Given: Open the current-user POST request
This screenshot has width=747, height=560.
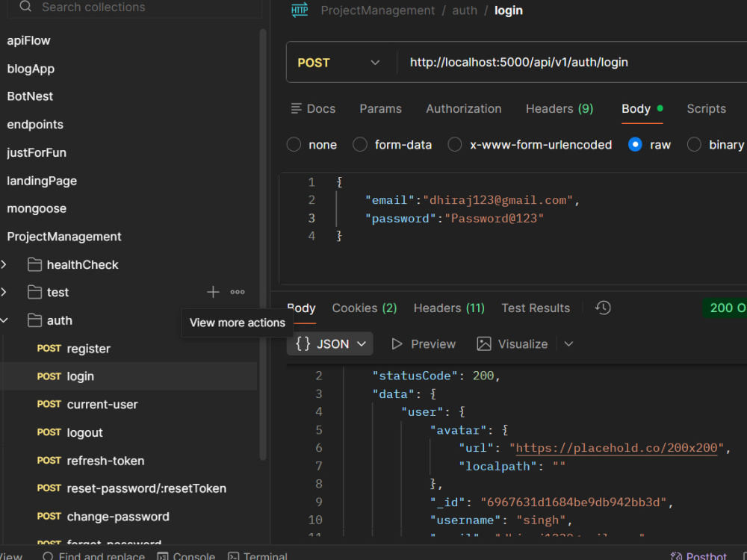Looking at the screenshot, I should pos(128,404).
